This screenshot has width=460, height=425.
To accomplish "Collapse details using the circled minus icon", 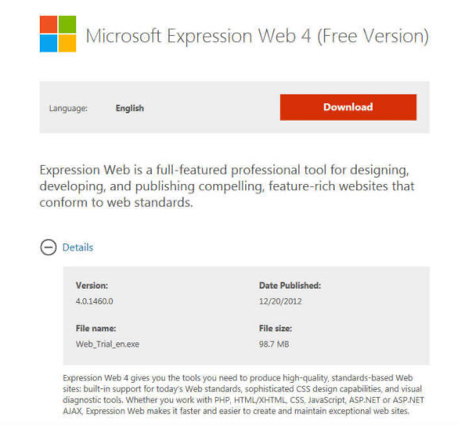I will (x=48, y=248).
